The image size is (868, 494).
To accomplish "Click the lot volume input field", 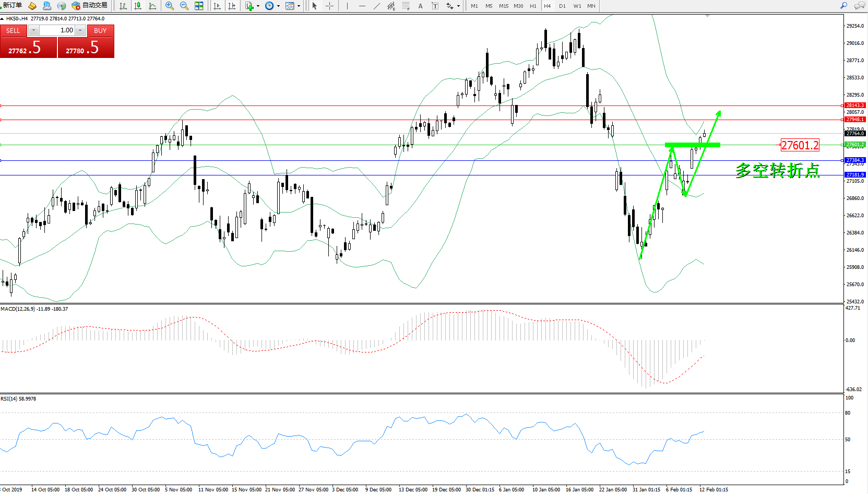I will 57,30.
